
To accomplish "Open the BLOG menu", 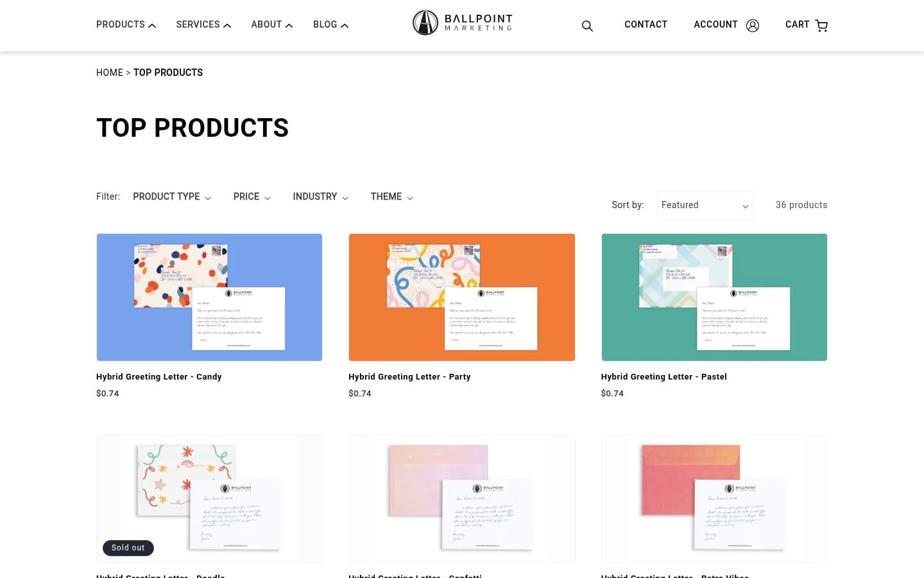I will coord(330,24).
